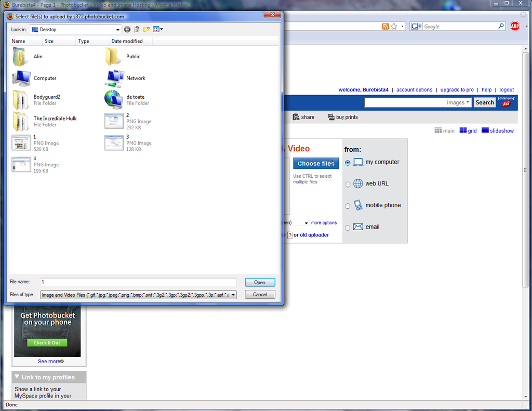
Task: Open the Alin user folder icon
Action: pyautogui.click(x=20, y=56)
